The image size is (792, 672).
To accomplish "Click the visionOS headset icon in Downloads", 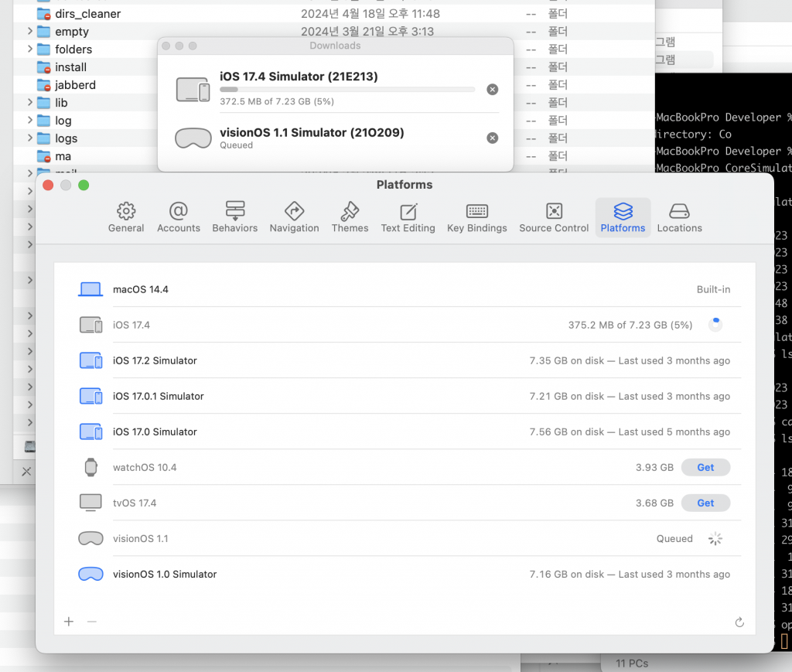I will tap(193, 138).
